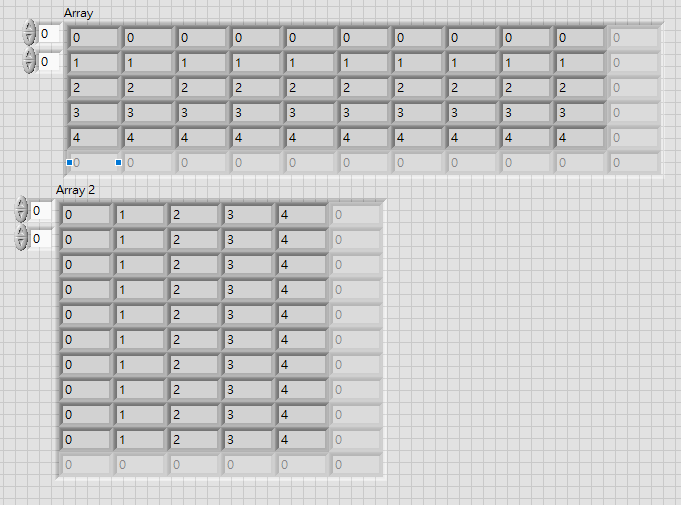The height and width of the screenshot is (505, 681).
Task: Click the cell showing 4 in Array 2's tenth row
Action: pos(302,439)
